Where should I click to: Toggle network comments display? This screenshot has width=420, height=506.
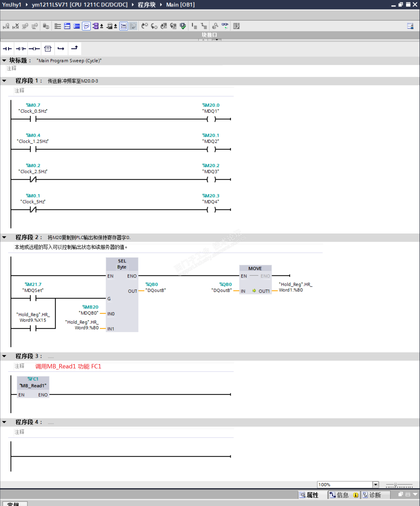[x=86, y=26]
